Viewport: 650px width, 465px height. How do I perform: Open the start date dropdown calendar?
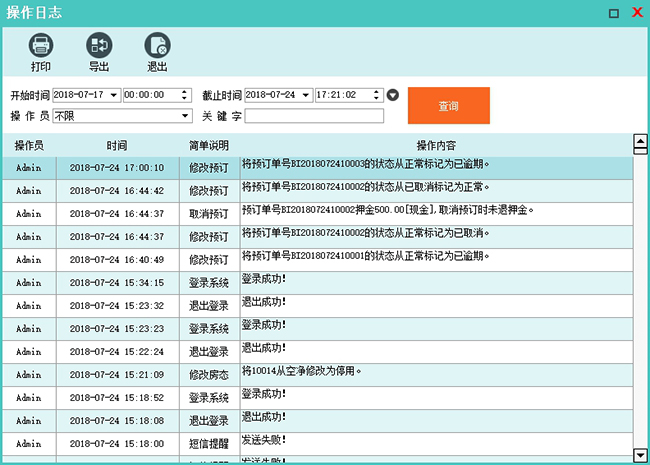click(114, 95)
